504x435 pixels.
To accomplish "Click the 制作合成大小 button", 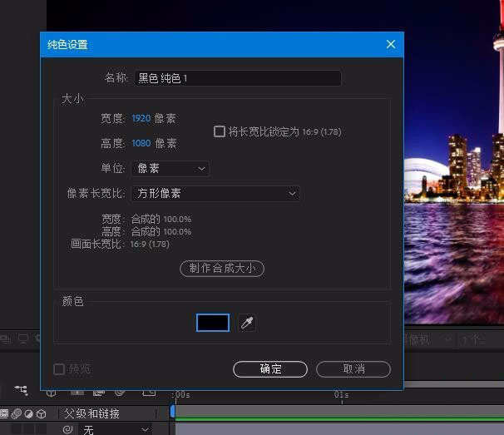I will click(222, 268).
